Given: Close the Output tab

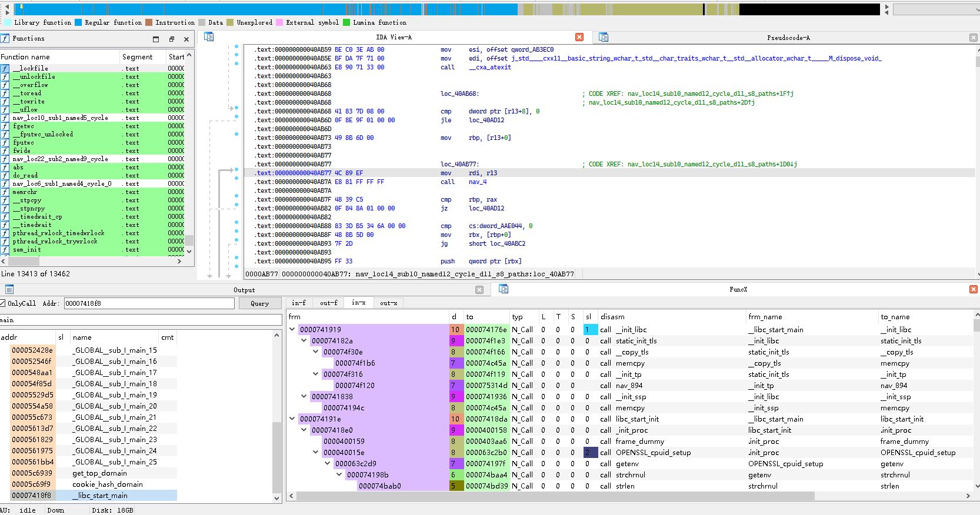Looking at the screenshot, I should tap(479, 290).
